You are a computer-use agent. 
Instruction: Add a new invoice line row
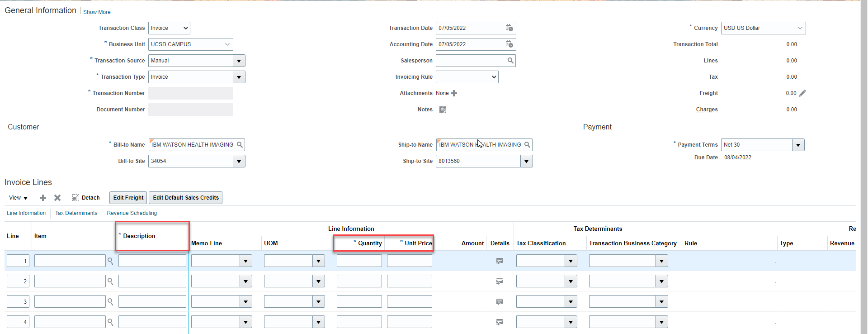coord(43,198)
